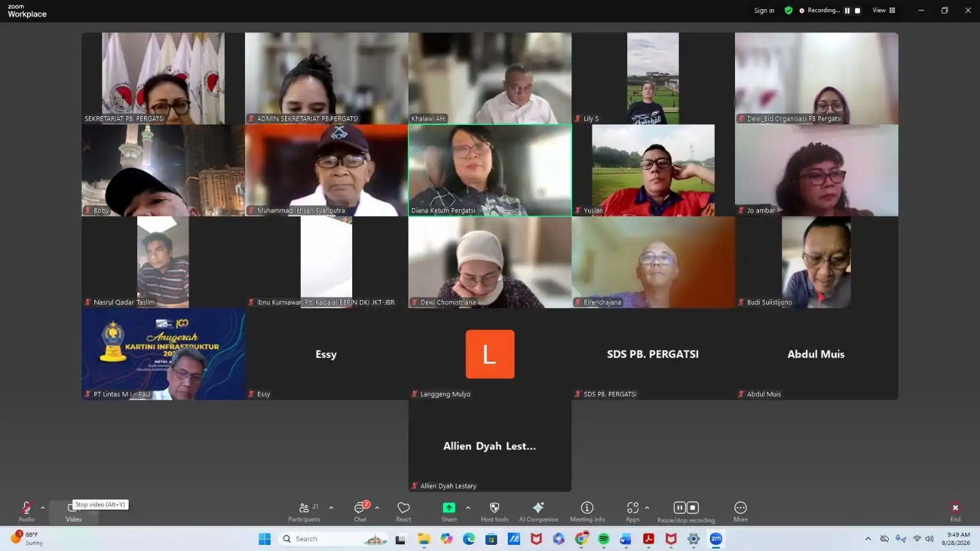Select Yuslan's video tile
980x551 pixels.
tap(653, 170)
